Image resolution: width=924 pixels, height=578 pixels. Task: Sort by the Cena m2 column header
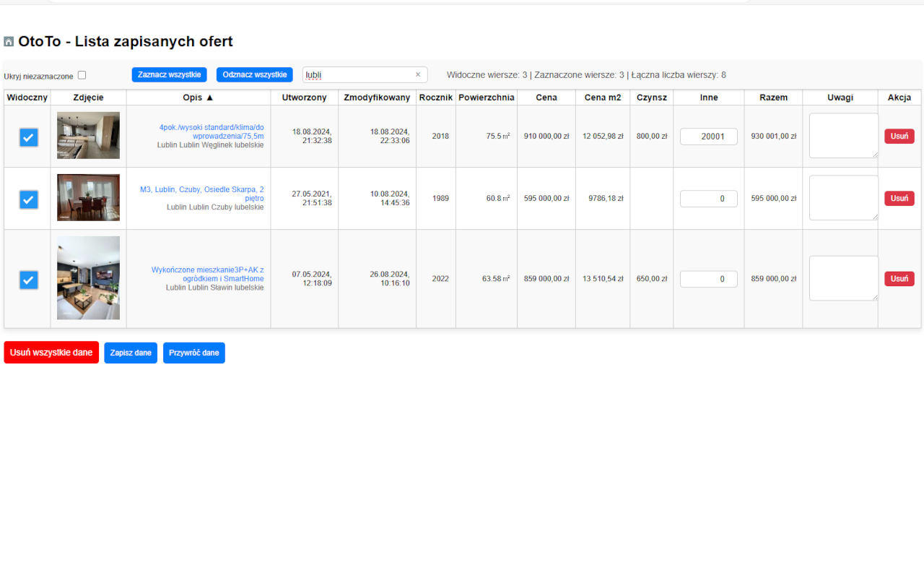[x=603, y=98]
